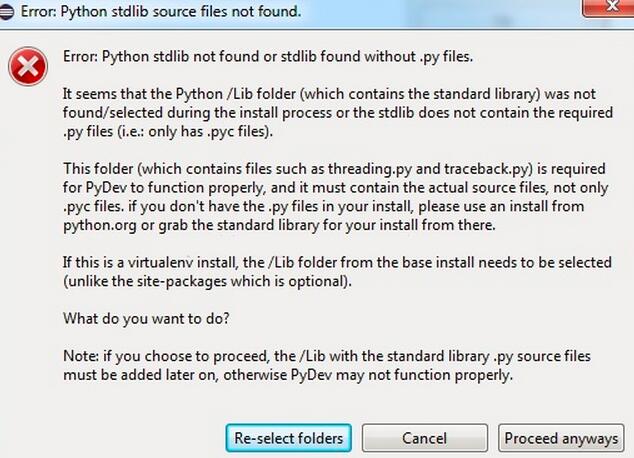Screen dimensions: 634x458
Task: Click the 'Error: Python stdlib not found' heading line
Action: pos(268,55)
